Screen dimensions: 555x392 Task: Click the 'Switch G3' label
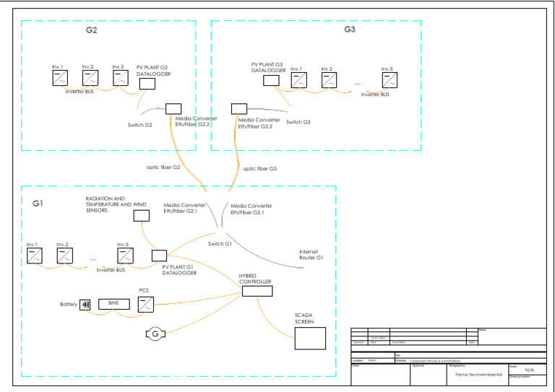point(298,122)
